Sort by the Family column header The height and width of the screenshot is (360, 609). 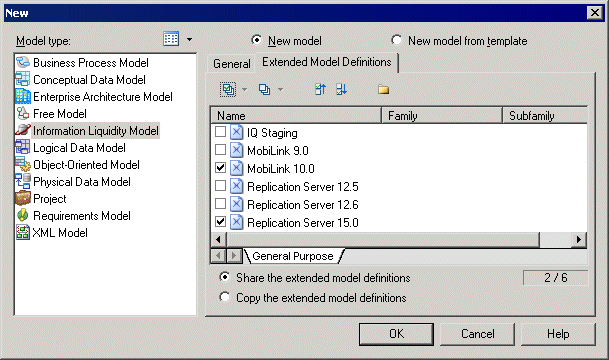[x=442, y=116]
